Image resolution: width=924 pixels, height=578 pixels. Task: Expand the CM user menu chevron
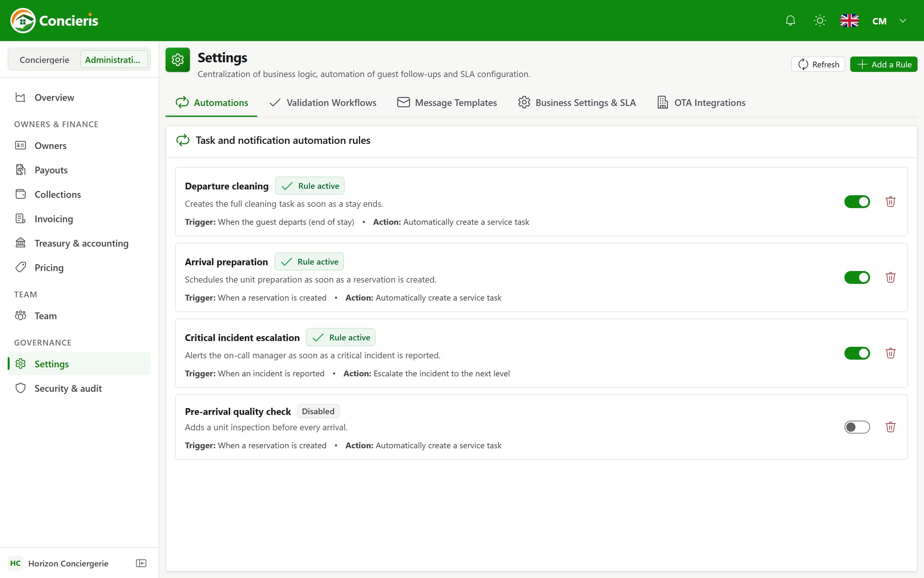[x=903, y=21]
